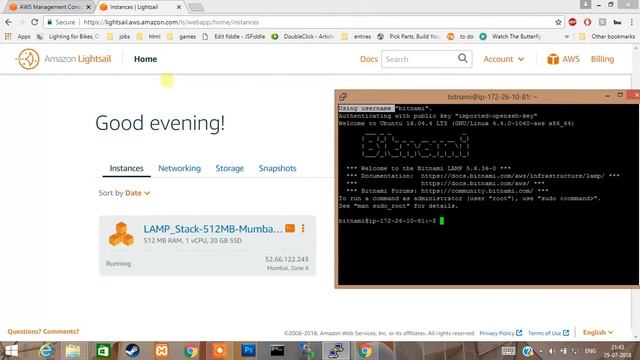640x360 pixels.
Task: Switch to the Storage tab
Action: coord(229,168)
